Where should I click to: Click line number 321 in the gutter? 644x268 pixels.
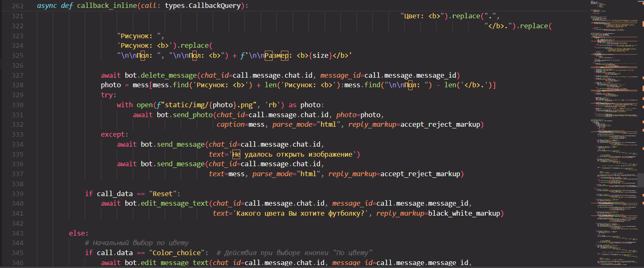(18, 16)
